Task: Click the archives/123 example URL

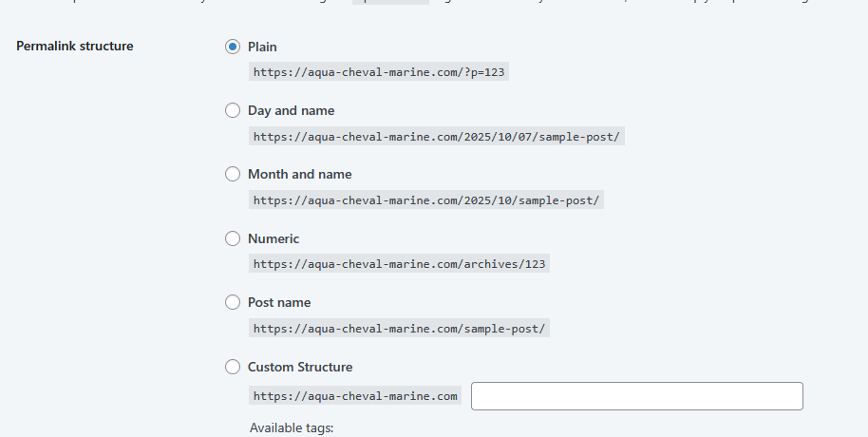Action: pos(399,264)
